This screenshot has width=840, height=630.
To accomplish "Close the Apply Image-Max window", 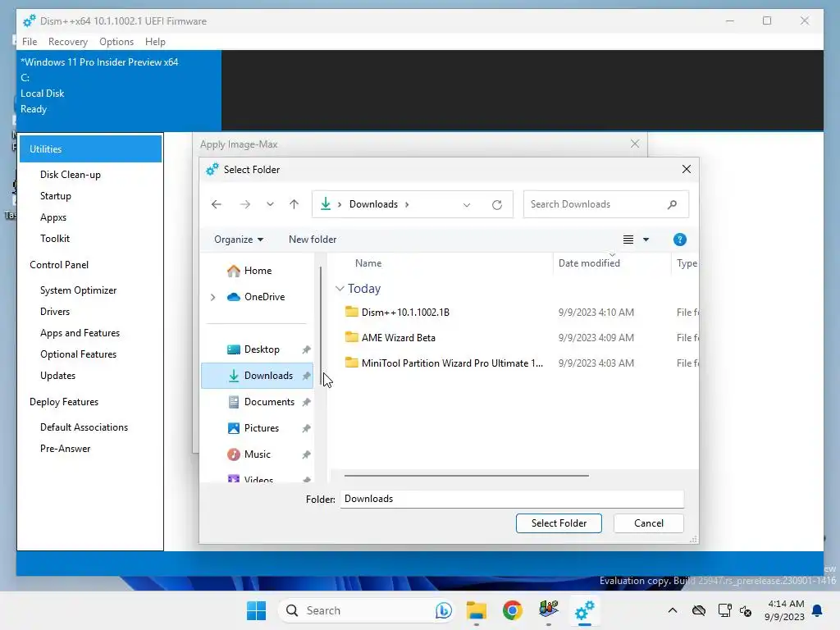I will pyautogui.click(x=635, y=144).
